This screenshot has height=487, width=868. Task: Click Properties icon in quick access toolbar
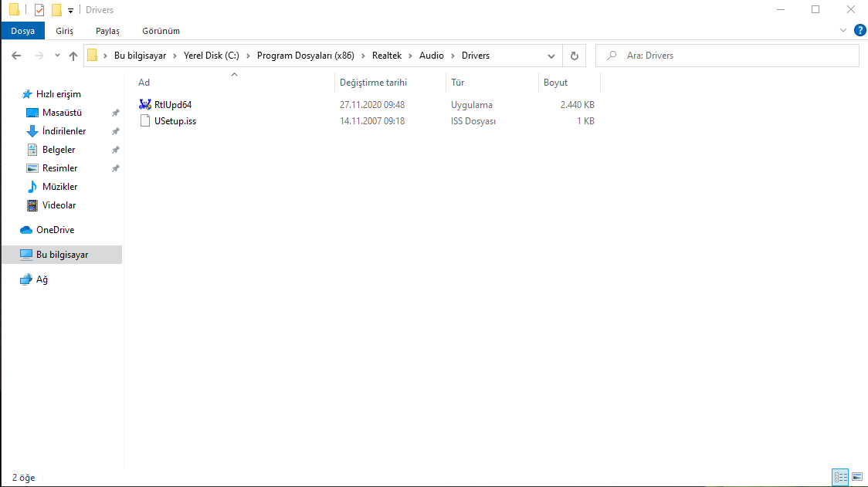pyautogui.click(x=39, y=10)
